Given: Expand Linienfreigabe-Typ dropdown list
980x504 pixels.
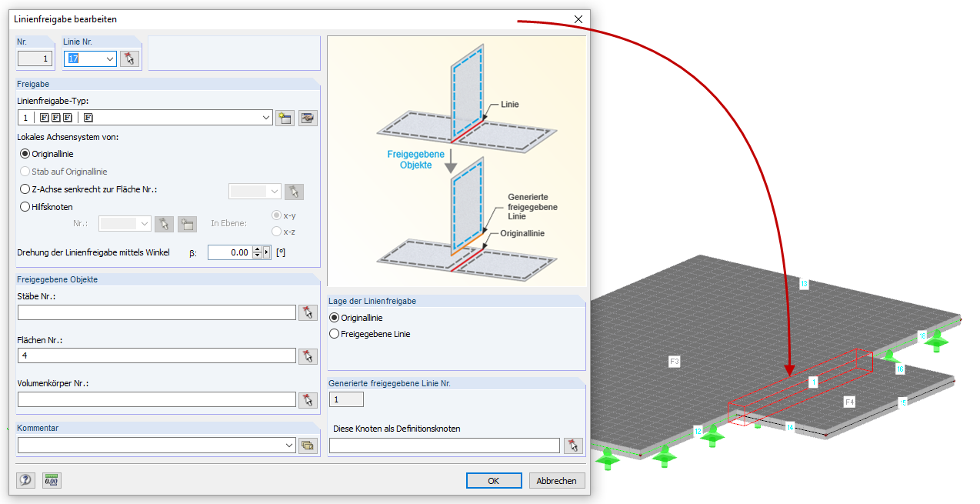Looking at the screenshot, I should pos(266,118).
